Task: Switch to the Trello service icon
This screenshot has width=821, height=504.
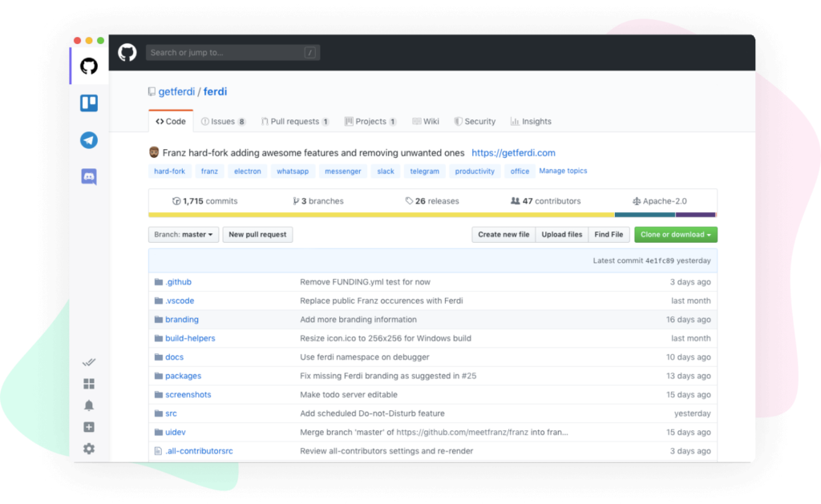Action: 89,103
